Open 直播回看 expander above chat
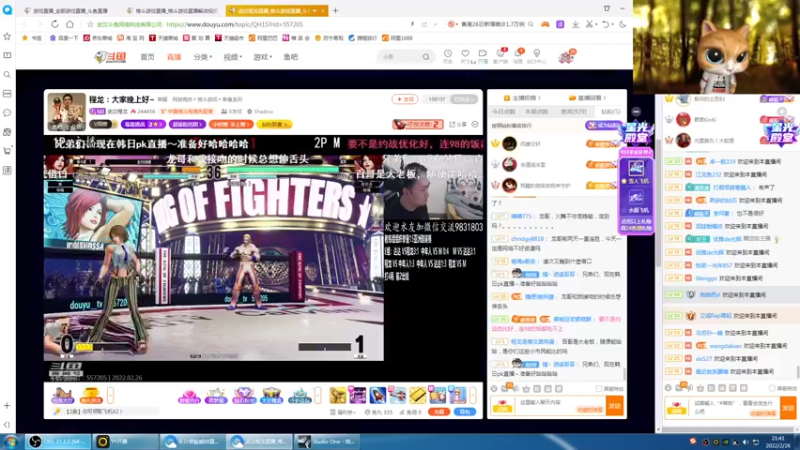Viewport: 800px width, 450px height. point(587,98)
